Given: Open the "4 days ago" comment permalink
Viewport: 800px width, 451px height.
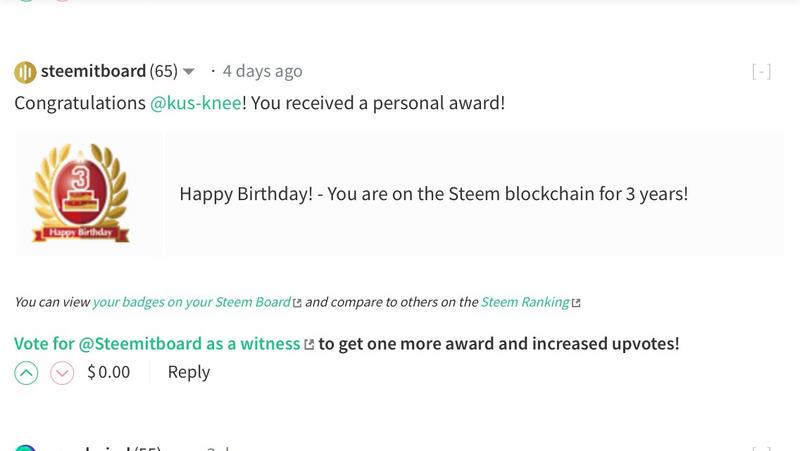Looking at the screenshot, I should 262,71.
